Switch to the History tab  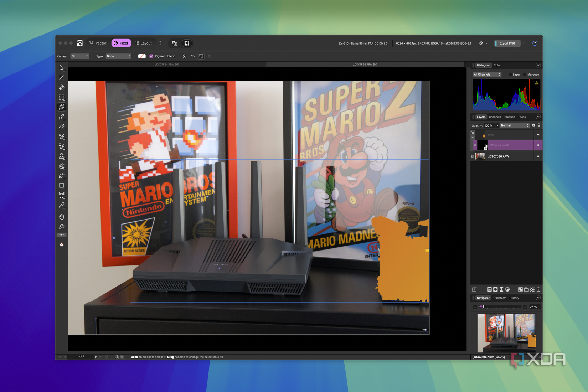click(x=514, y=298)
